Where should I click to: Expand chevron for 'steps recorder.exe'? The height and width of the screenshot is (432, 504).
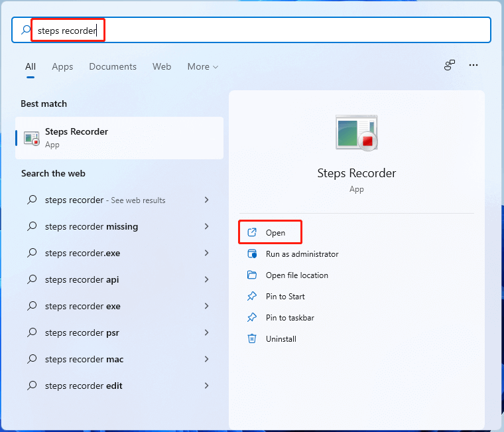click(207, 253)
